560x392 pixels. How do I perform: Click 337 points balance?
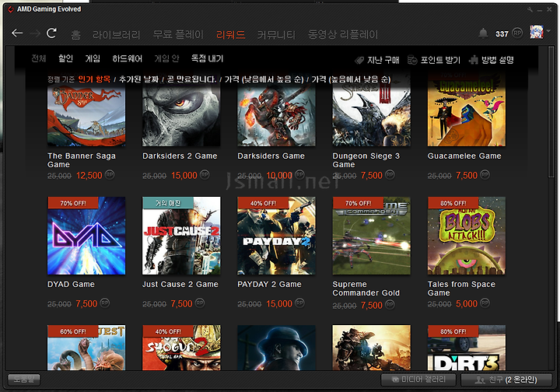pyautogui.click(x=502, y=34)
